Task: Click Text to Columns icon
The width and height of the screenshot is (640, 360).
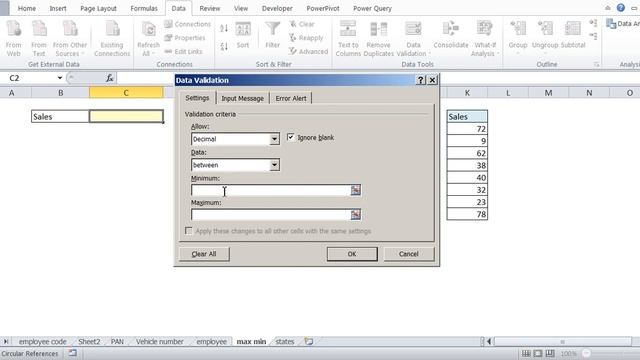Action: (x=348, y=38)
